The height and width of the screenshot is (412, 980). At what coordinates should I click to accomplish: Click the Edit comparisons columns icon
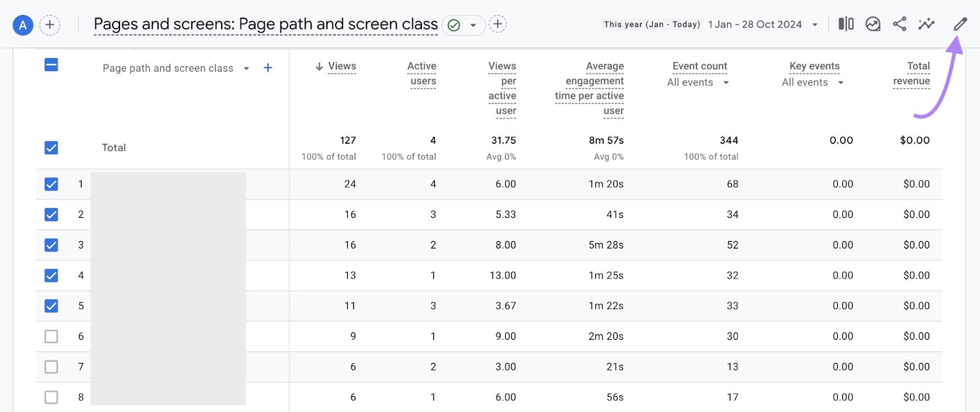click(846, 24)
